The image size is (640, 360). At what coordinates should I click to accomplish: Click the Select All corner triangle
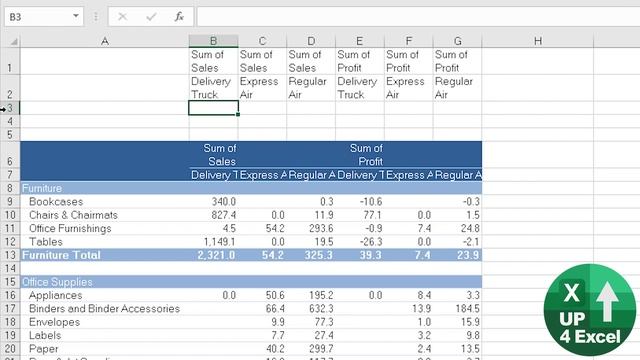pos(13,42)
